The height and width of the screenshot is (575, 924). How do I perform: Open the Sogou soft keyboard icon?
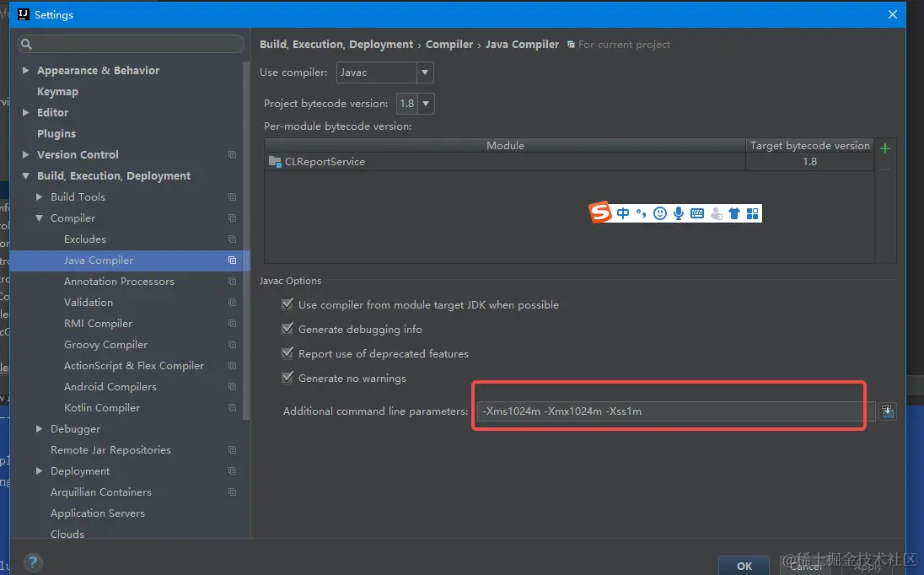(697, 213)
